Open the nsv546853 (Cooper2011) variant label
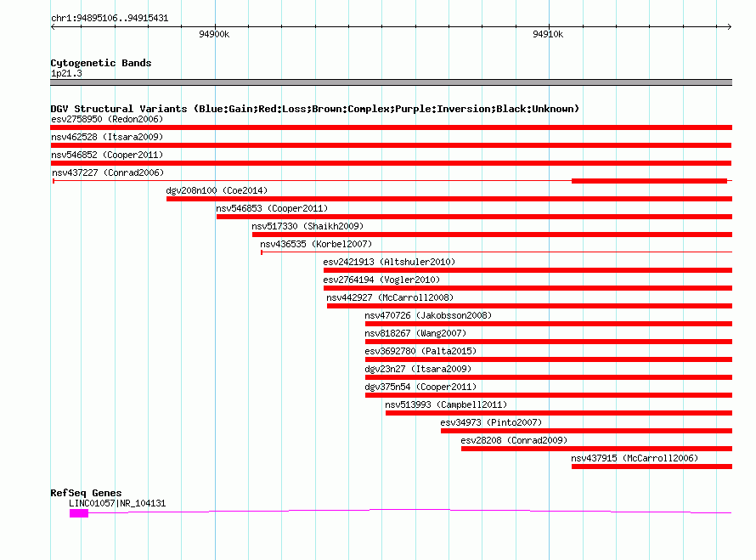The image size is (756, 560). (x=272, y=208)
